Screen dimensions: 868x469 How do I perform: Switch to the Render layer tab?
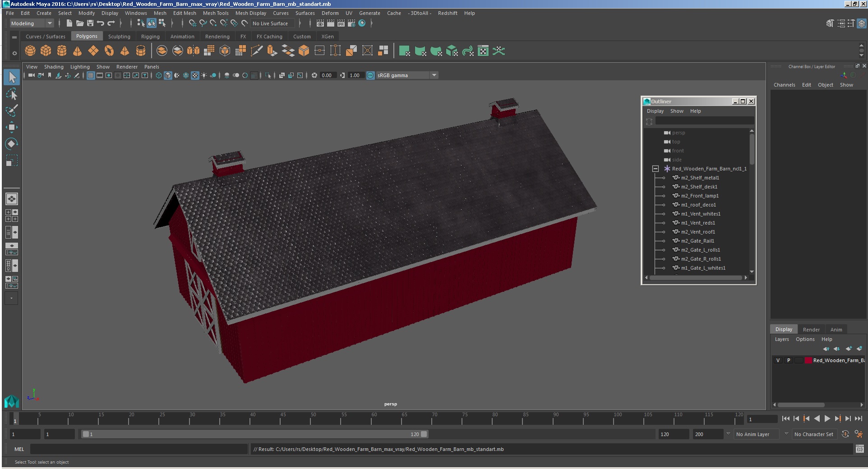coord(811,330)
